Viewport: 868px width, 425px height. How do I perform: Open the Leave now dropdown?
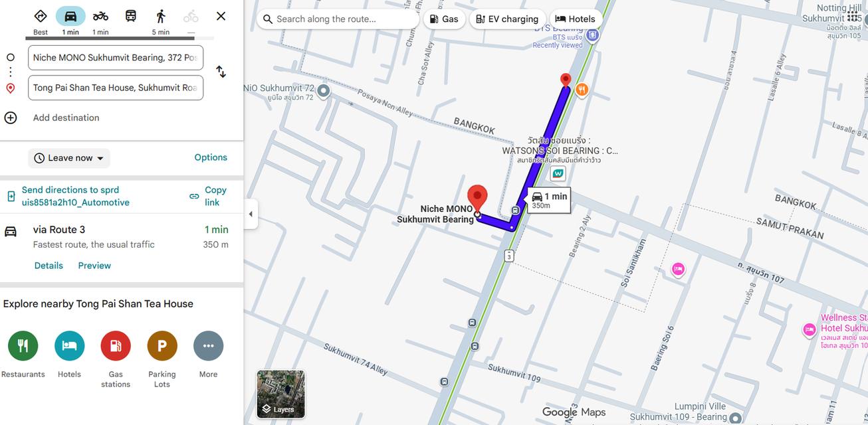[69, 158]
